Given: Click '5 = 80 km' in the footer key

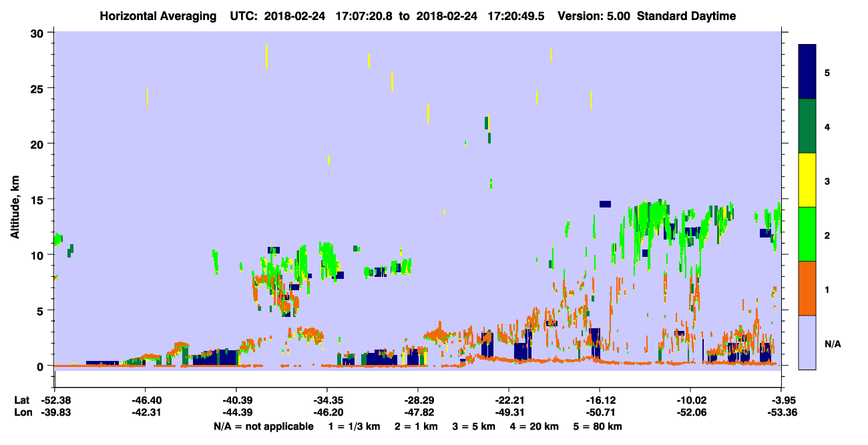Looking at the screenshot, I should click(x=597, y=426).
